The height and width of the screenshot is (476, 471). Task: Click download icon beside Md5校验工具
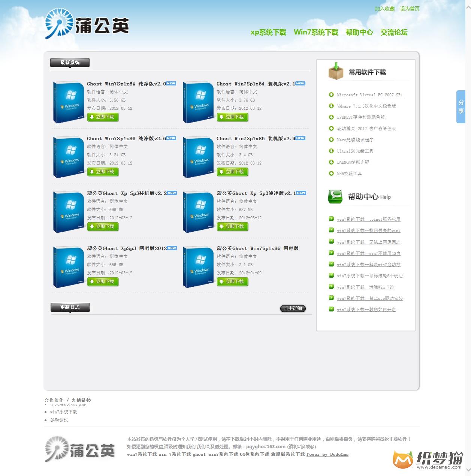point(331,174)
